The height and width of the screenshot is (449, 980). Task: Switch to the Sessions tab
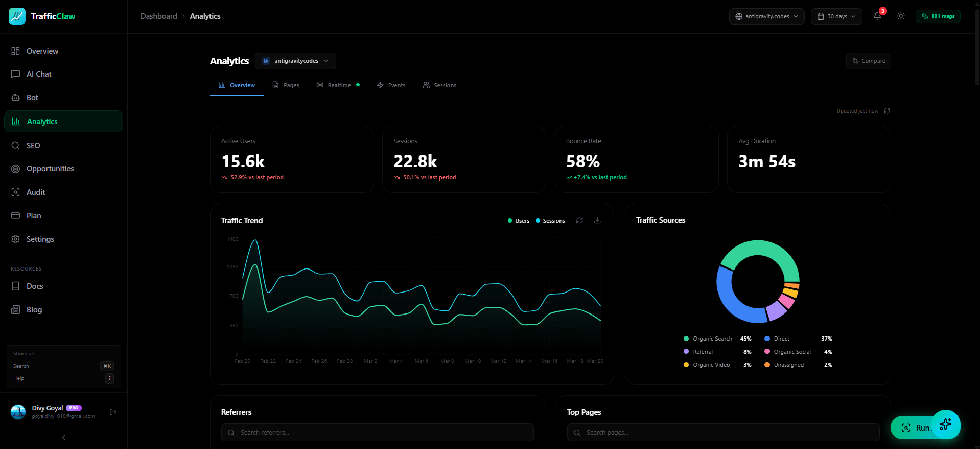coord(439,85)
